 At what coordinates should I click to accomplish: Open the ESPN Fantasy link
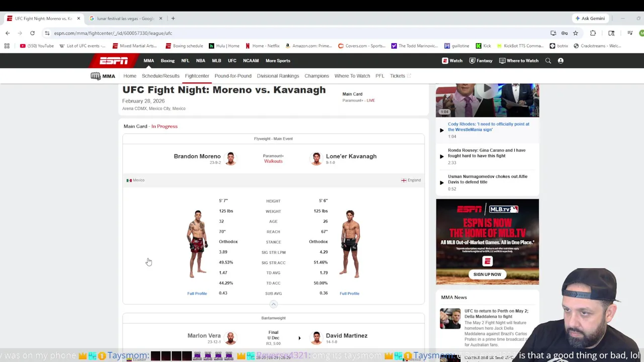(480, 61)
